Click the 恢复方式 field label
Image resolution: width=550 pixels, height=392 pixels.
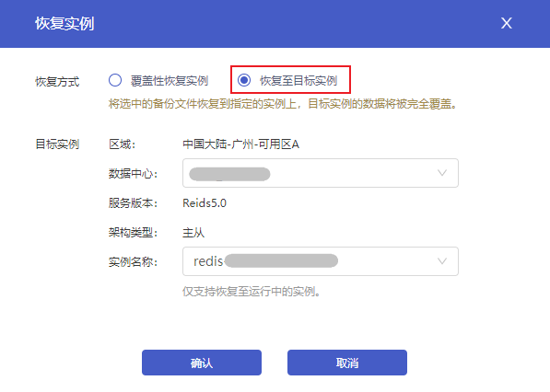pyautogui.click(x=57, y=82)
